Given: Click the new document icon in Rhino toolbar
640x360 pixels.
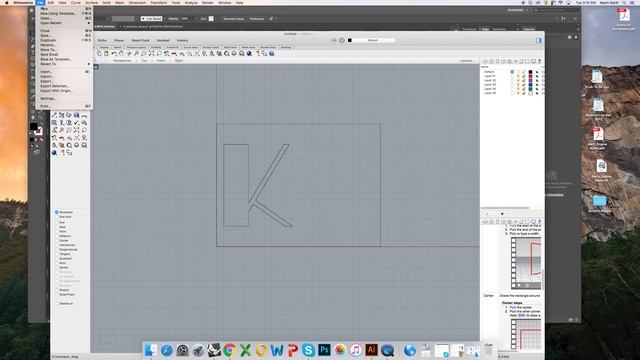Looking at the screenshot, I should [99, 53].
